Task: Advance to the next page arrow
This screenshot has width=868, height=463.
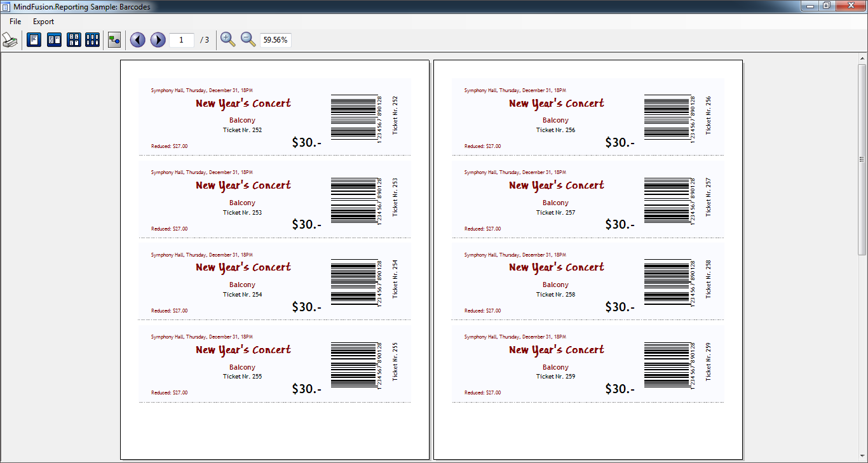Action: [158, 40]
